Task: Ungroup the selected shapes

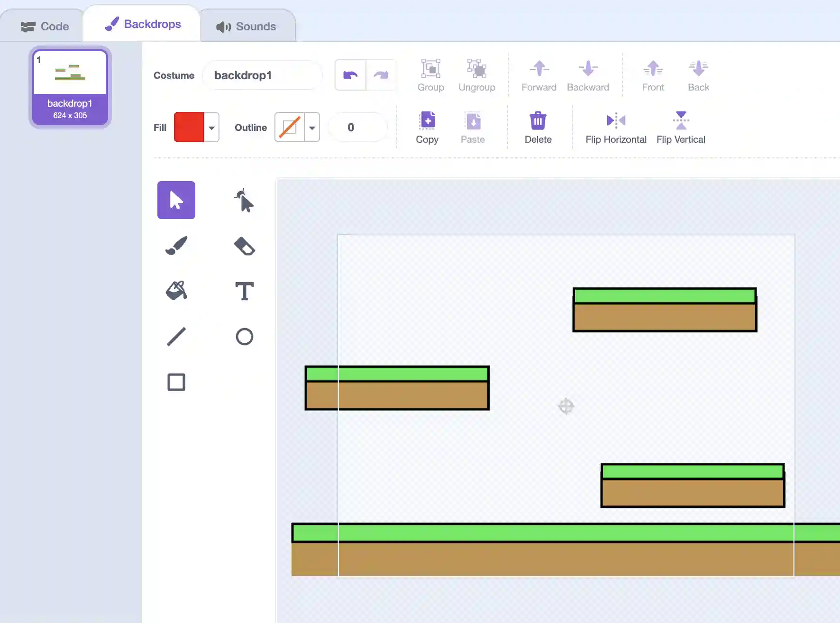Action: pyautogui.click(x=477, y=75)
